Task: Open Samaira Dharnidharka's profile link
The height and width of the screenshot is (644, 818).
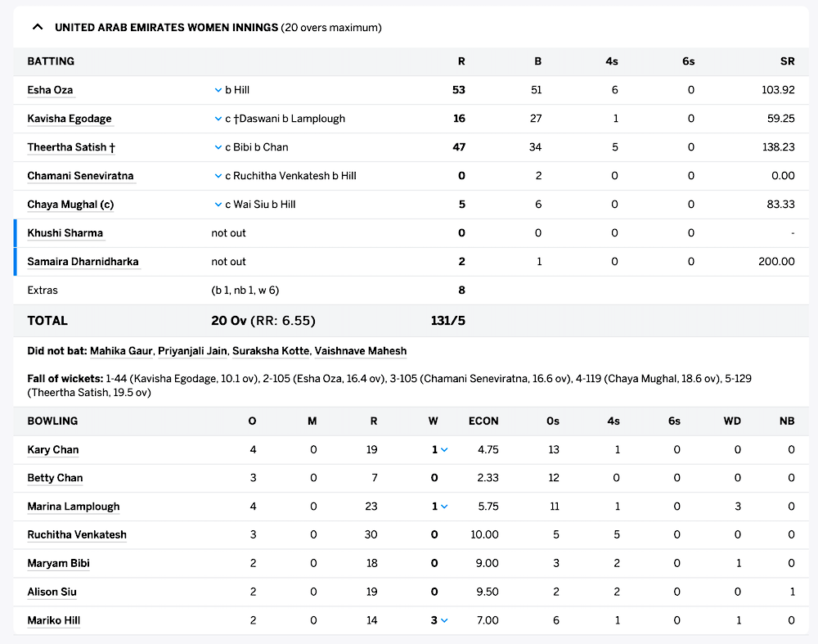Action: tap(83, 262)
